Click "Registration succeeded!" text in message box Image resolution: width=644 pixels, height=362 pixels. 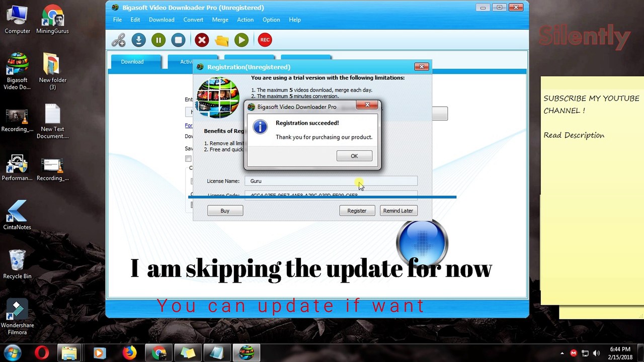click(307, 123)
